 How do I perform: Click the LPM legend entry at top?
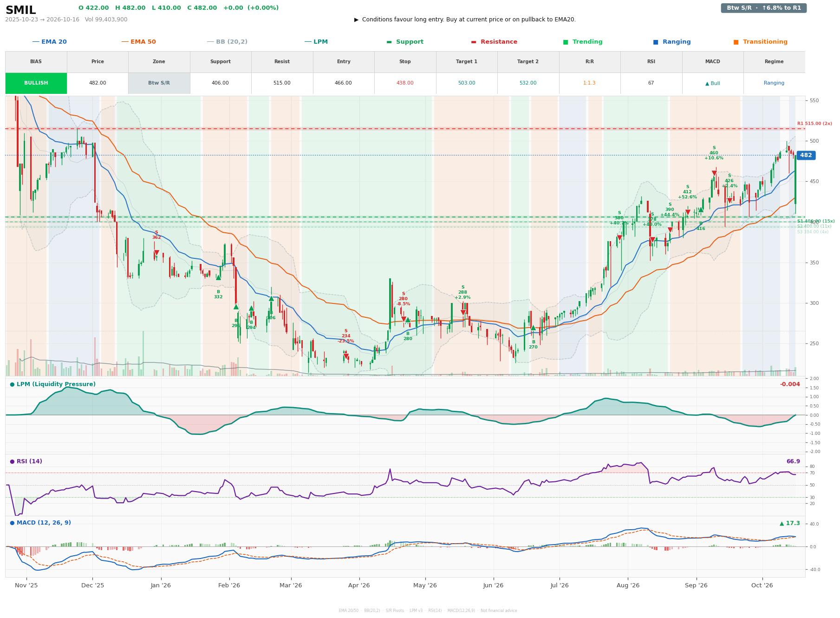316,42
